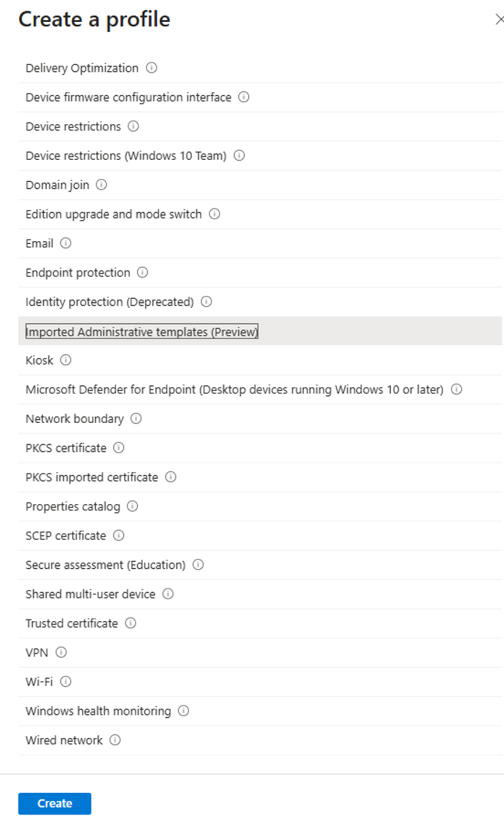Show info tooltip for Domain join
Viewport: 504px width, 833px height.
click(102, 185)
